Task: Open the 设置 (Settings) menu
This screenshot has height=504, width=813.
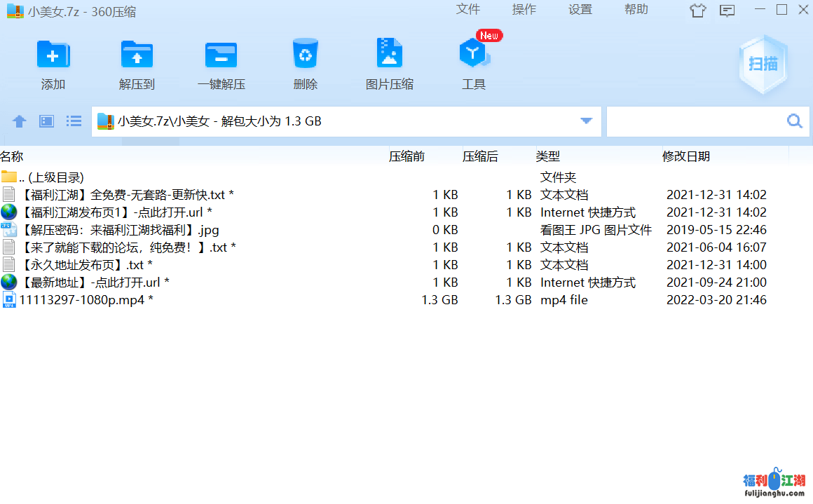Action: [x=580, y=10]
